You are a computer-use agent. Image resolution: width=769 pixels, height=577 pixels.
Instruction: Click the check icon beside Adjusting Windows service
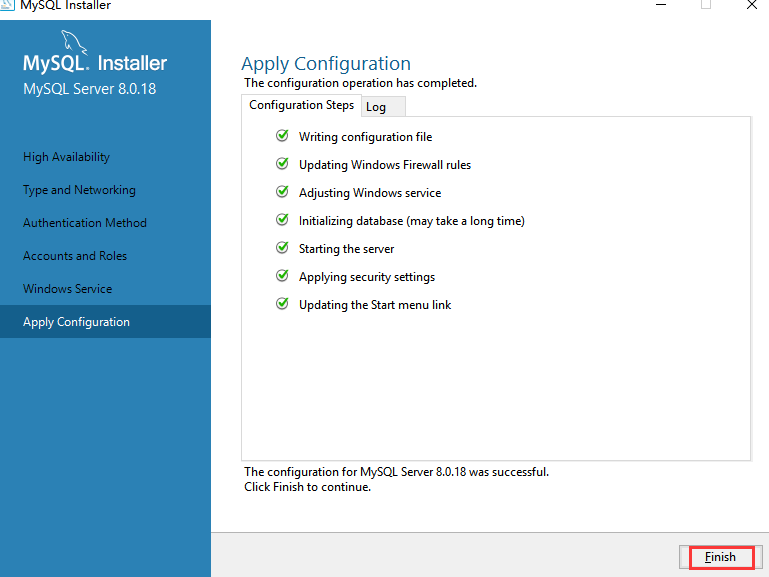[x=282, y=191]
